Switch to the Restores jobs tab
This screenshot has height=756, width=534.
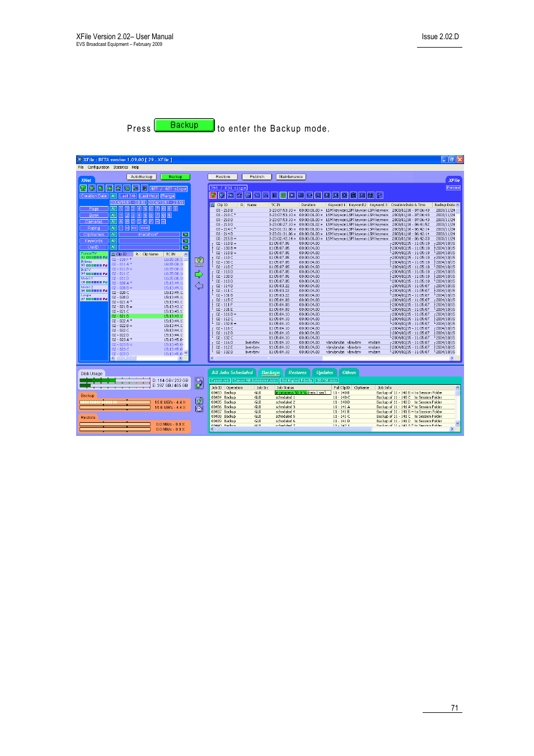coord(298,372)
